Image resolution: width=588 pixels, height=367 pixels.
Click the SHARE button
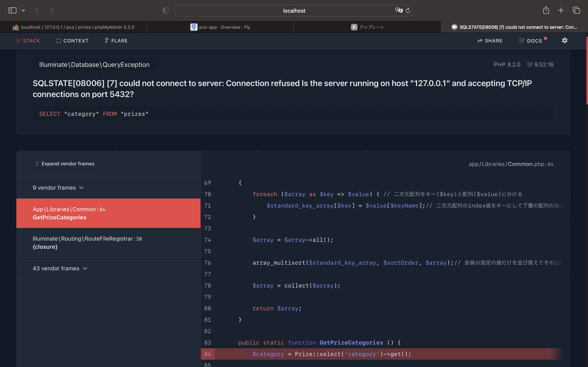tap(490, 41)
